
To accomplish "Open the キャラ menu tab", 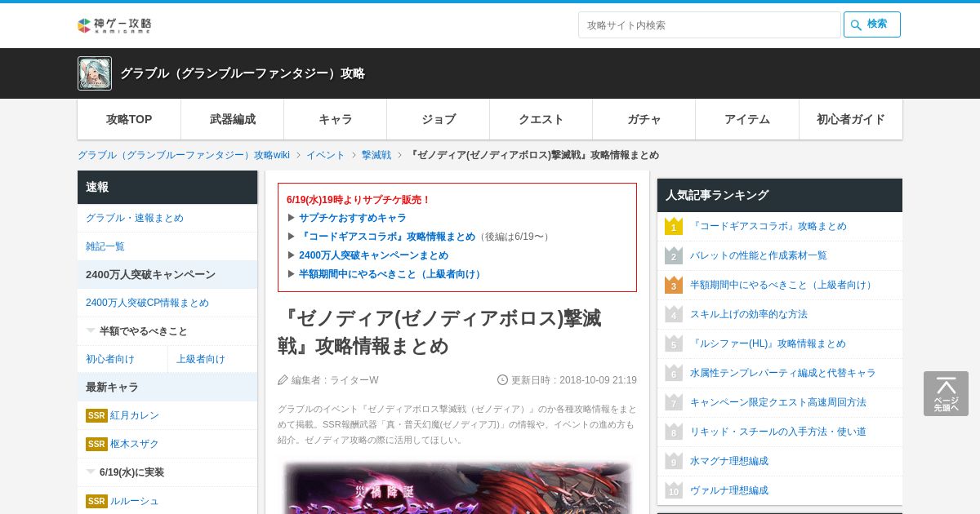I will point(336,119).
